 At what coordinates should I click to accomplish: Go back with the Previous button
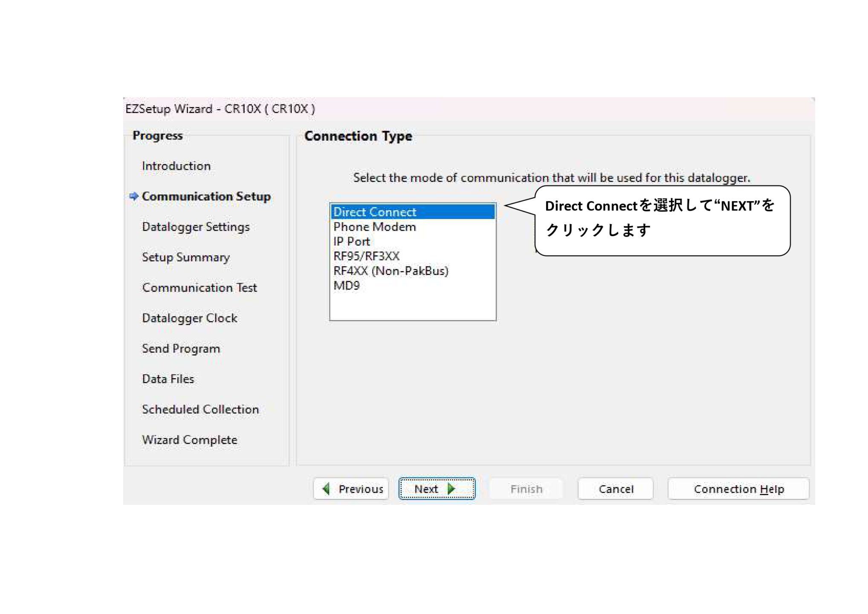point(351,489)
